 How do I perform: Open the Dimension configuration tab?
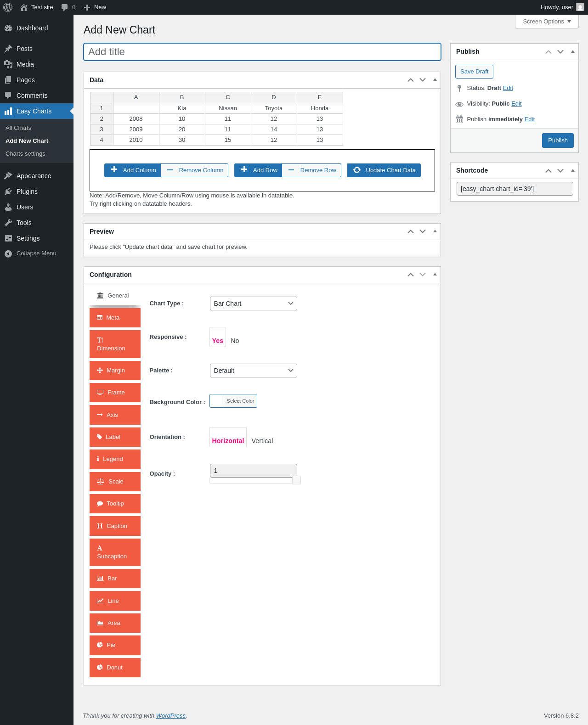(115, 344)
